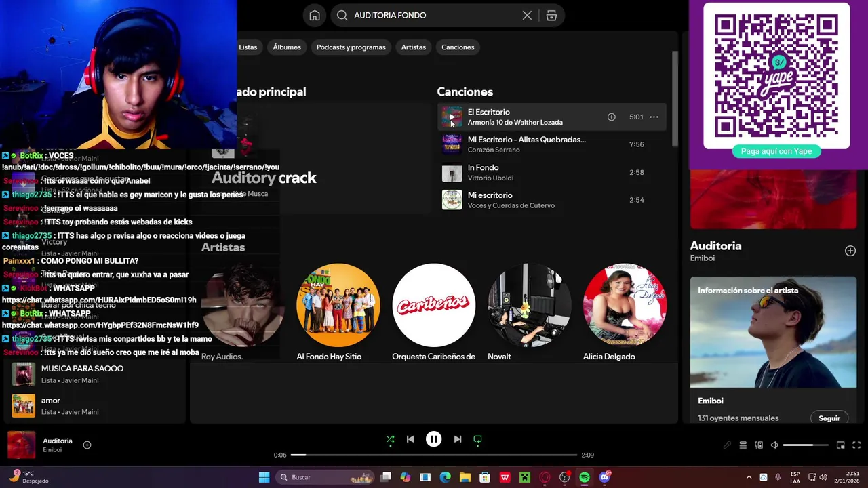The image size is (868, 488).
Task: Open Alicia Delgado artist
Action: [x=625, y=305]
